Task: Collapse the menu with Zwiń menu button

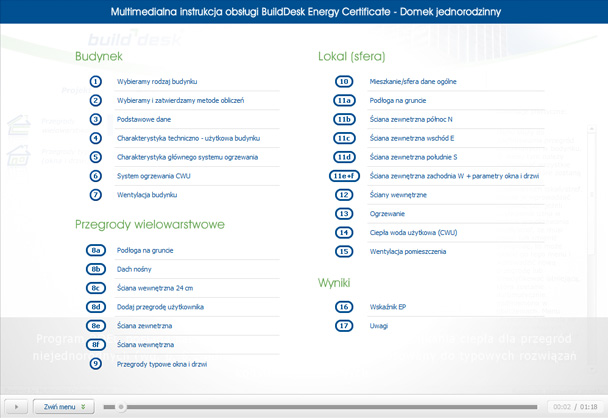Action: click(63, 407)
